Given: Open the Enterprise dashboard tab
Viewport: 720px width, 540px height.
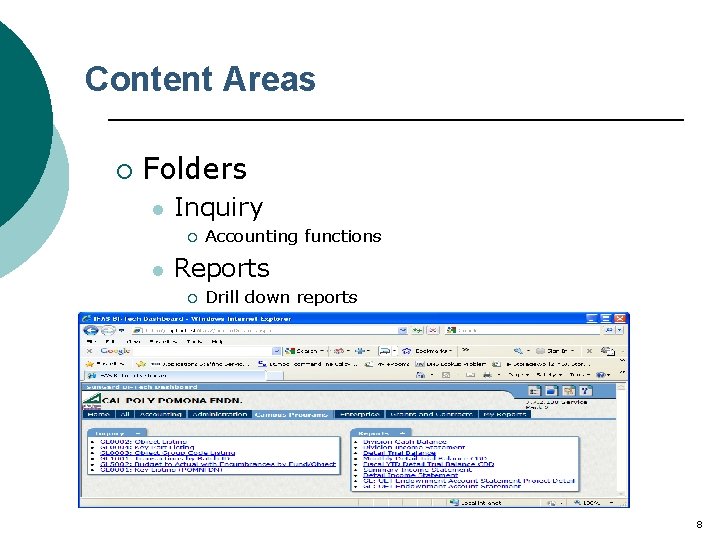Looking at the screenshot, I should pos(360,414).
